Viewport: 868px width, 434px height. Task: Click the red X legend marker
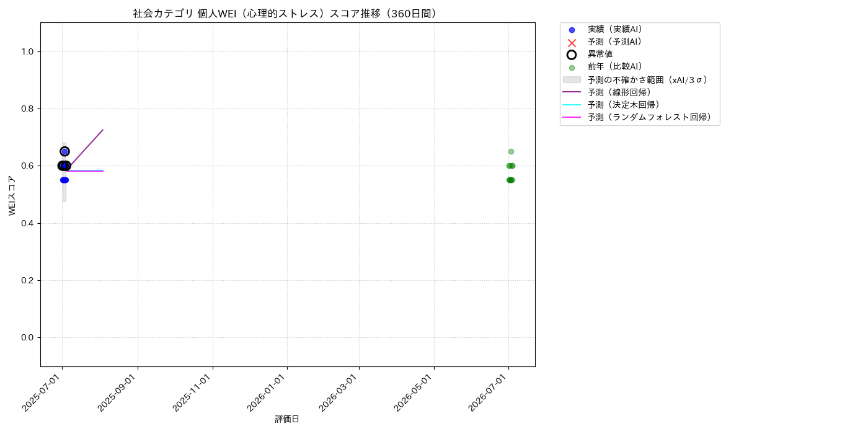tap(572, 42)
